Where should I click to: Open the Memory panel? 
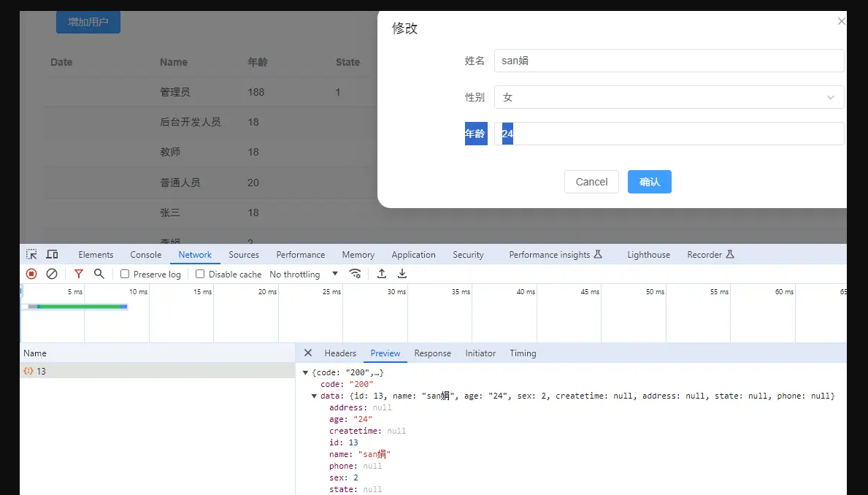(x=358, y=255)
